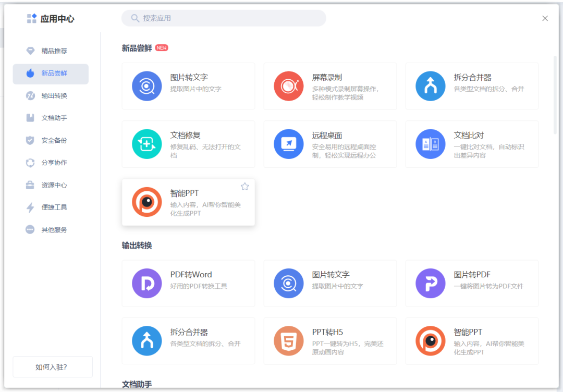Click the PDF转Word purple icon

[x=147, y=283]
